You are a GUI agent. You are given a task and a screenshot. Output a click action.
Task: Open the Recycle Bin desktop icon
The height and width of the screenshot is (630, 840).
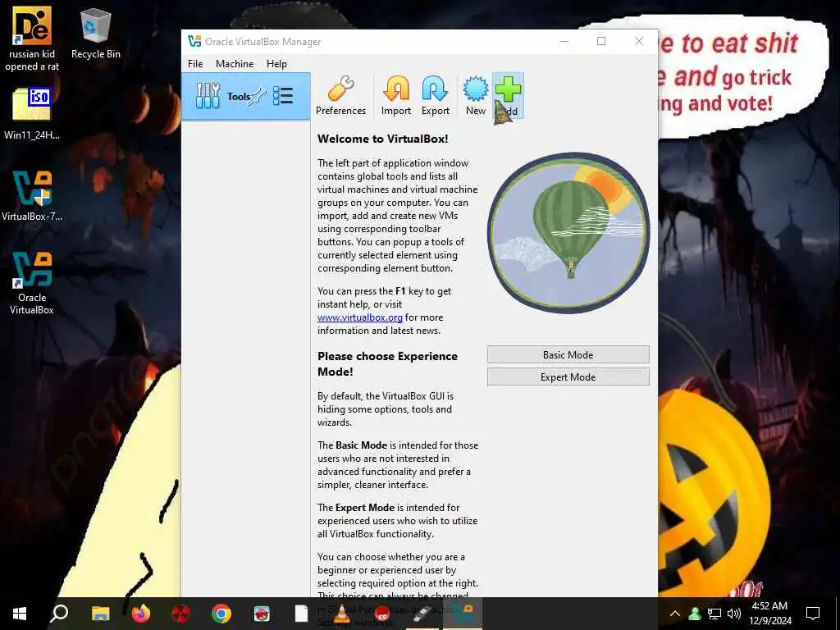coord(95,33)
